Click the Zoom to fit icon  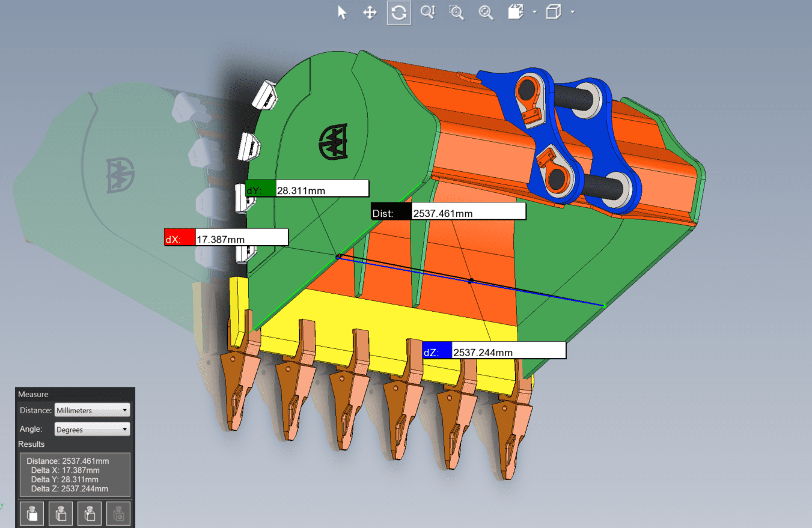[x=486, y=13]
